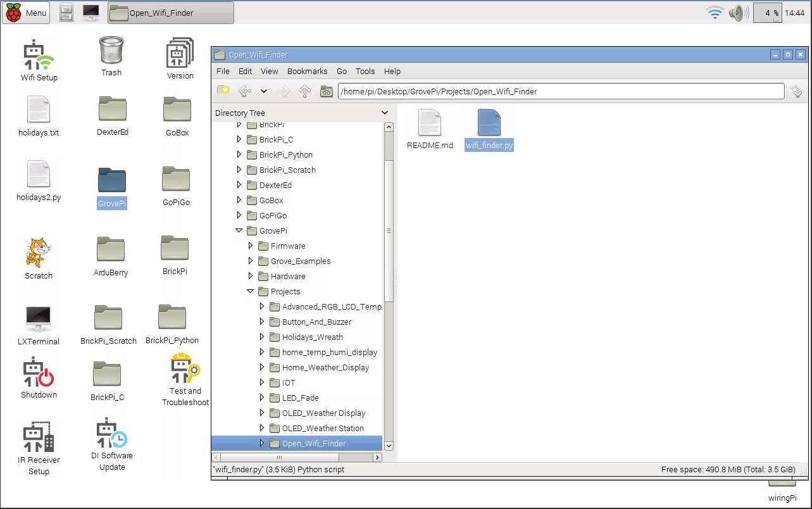Open the Tools menu
The width and height of the screenshot is (812, 509).
tap(365, 71)
